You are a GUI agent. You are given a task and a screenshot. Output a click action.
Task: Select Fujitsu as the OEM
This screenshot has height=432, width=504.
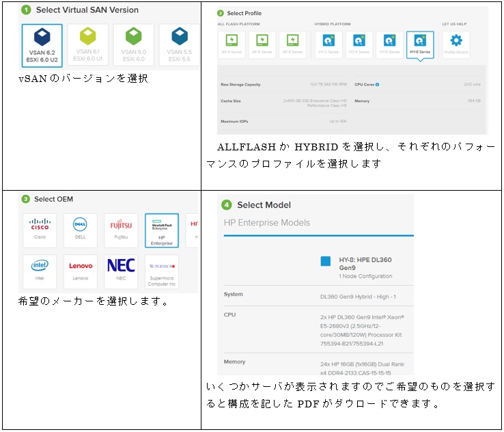tap(121, 230)
